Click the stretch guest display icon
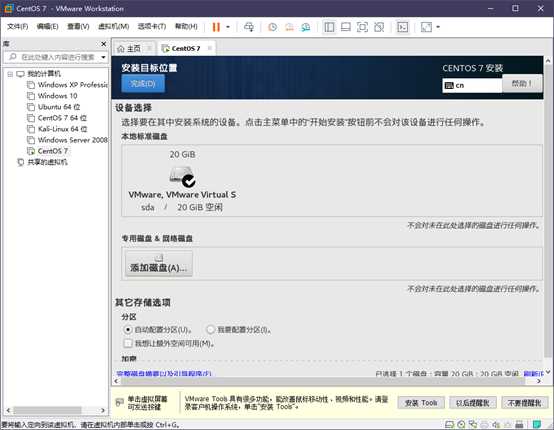Image resolution: width=554 pixels, height=430 pixels. click(426, 27)
